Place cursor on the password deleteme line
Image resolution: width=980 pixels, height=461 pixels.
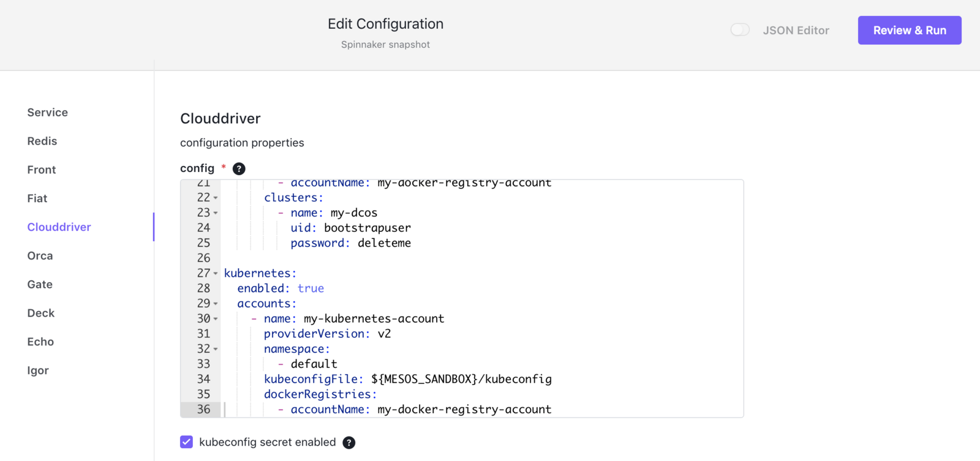pos(350,243)
